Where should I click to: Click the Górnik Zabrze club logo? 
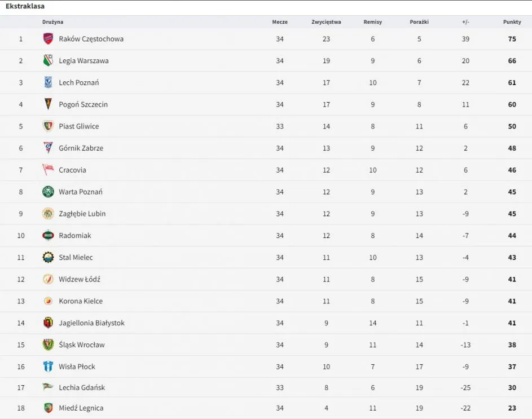(48, 148)
